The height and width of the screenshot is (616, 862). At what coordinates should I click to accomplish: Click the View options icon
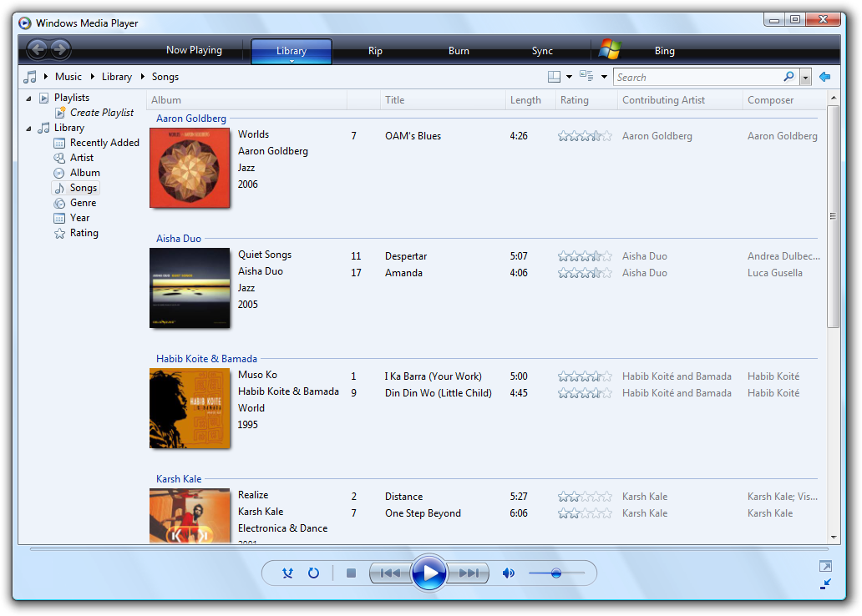point(586,77)
